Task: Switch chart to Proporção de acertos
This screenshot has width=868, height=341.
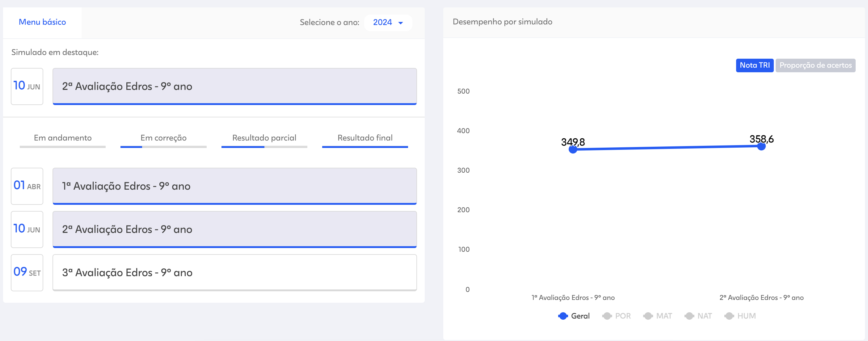Action: pos(815,65)
